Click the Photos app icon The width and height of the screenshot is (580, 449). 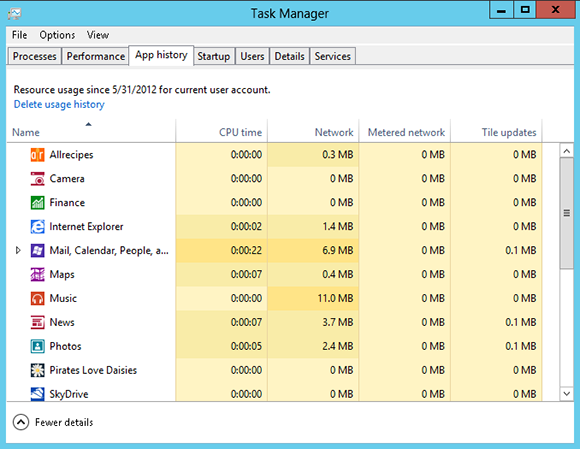click(37, 346)
